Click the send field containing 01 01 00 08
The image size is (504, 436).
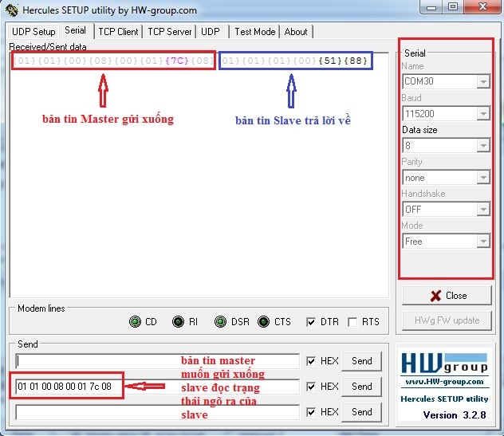158,387
